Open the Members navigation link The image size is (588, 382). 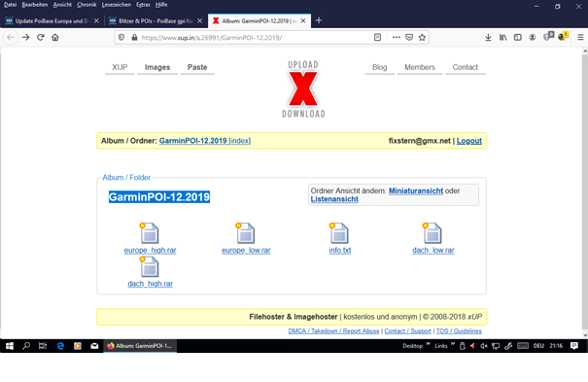point(420,67)
